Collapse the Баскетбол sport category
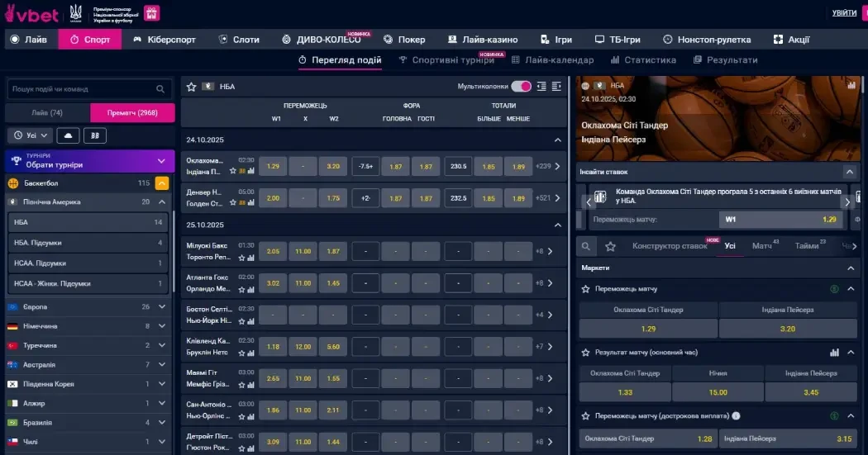The width and height of the screenshot is (868, 455). [x=162, y=182]
